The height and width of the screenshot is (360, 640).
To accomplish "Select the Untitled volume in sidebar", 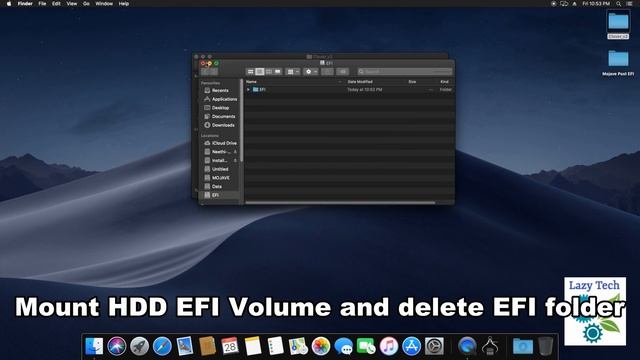I will [216, 169].
